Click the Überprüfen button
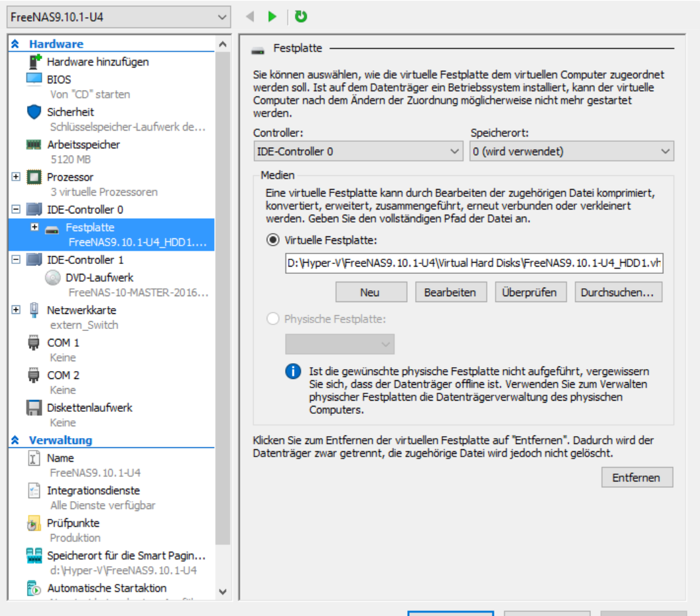700x616 pixels. tap(531, 292)
